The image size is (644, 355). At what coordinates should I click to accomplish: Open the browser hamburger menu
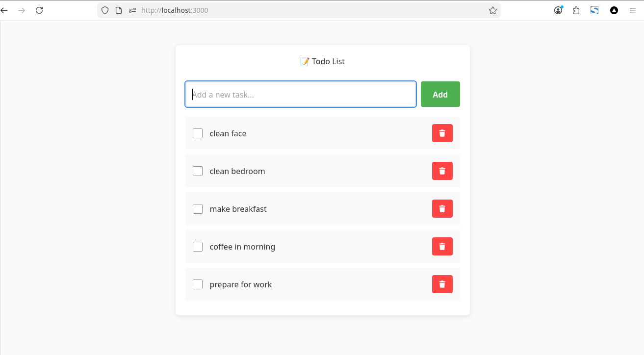[633, 10]
